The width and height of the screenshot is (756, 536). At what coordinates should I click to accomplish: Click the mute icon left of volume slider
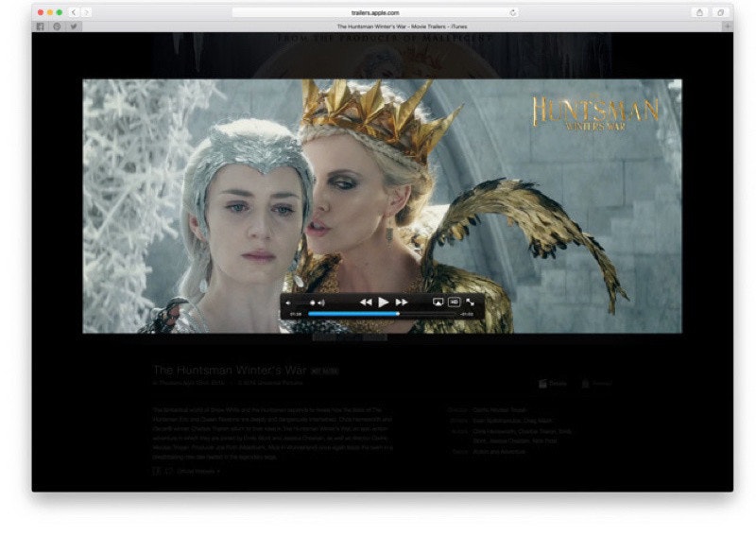(288, 303)
